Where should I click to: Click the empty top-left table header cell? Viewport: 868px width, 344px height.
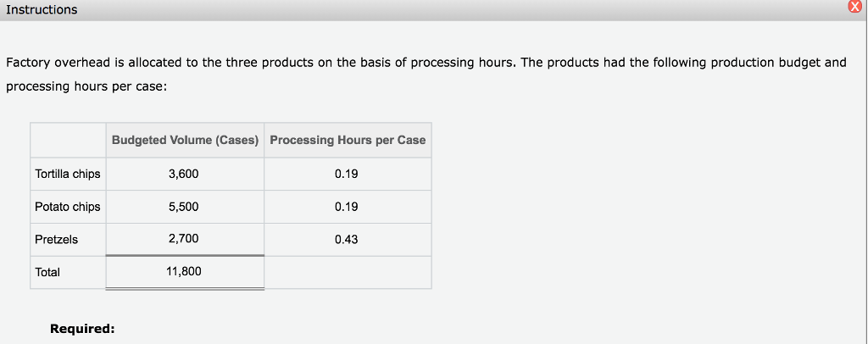click(x=68, y=140)
